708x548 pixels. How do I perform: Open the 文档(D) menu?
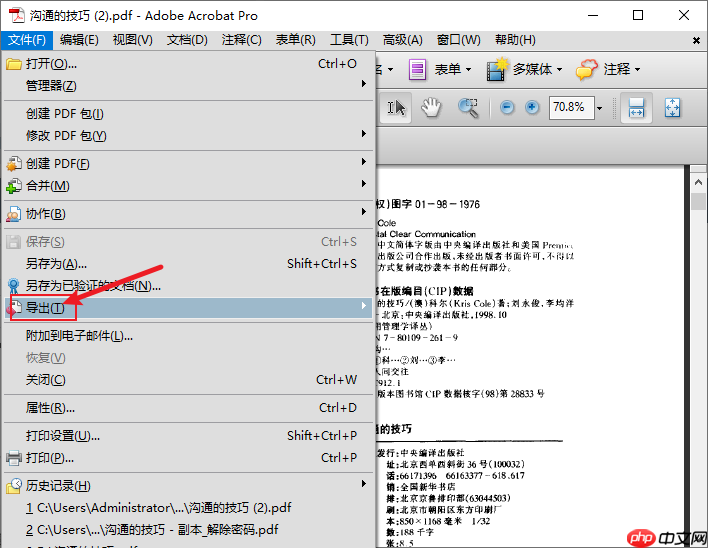point(187,40)
